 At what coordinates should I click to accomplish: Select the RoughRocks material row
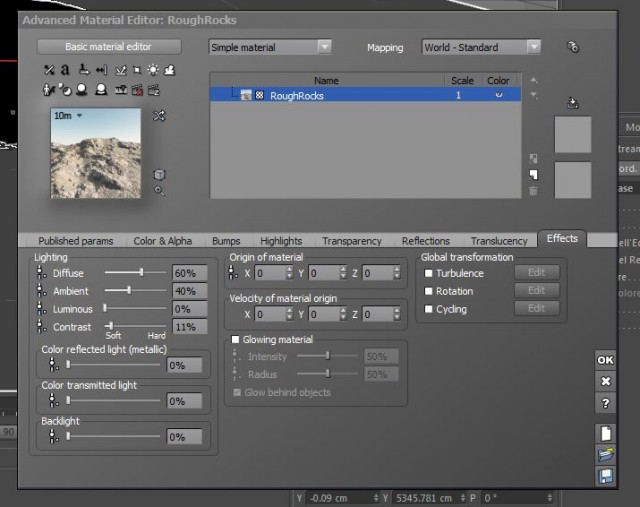coord(365,95)
